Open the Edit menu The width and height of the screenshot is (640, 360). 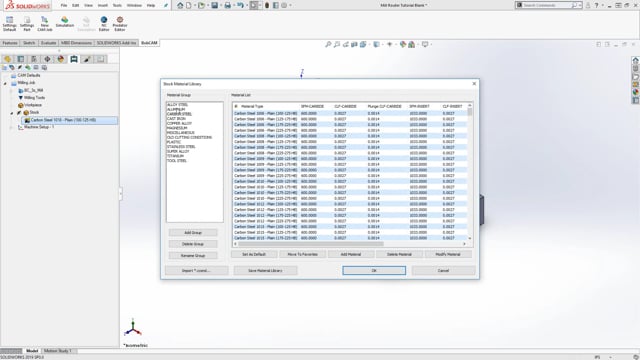(x=76, y=5)
